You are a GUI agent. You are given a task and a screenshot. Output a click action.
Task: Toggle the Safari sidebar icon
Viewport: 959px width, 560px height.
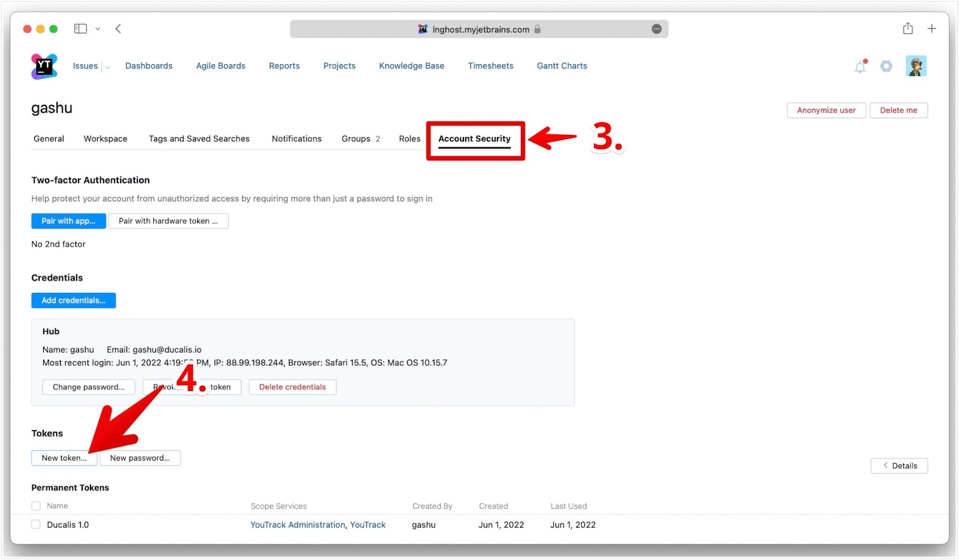pyautogui.click(x=80, y=28)
